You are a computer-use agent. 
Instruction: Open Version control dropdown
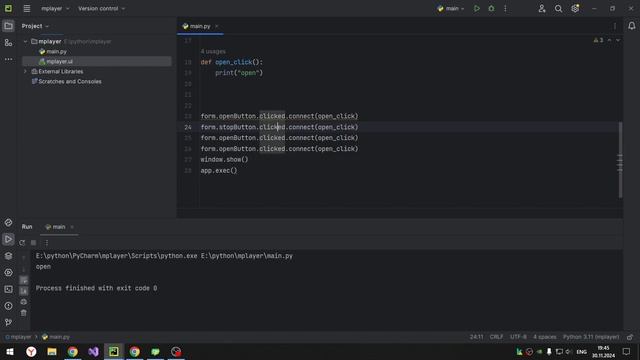click(102, 9)
